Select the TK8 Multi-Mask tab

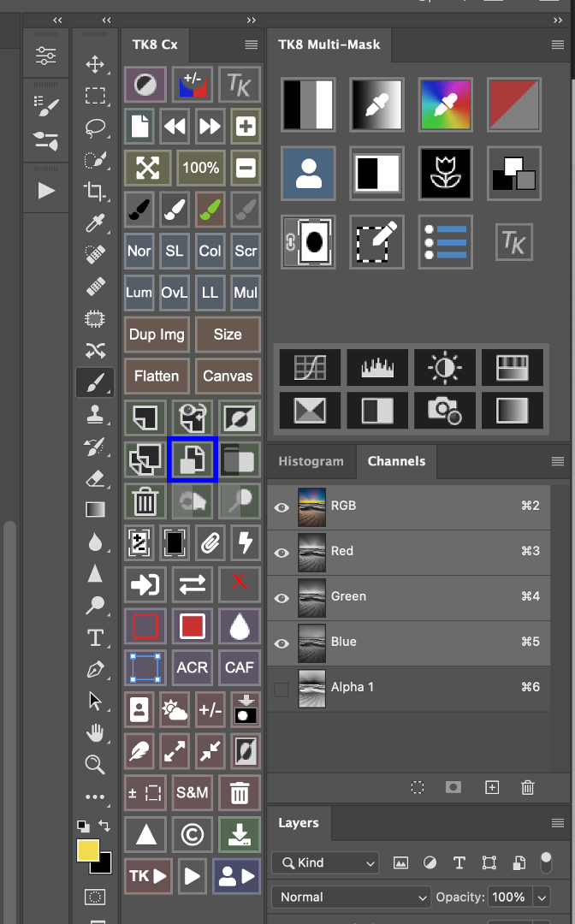pyautogui.click(x=329, y=44)
